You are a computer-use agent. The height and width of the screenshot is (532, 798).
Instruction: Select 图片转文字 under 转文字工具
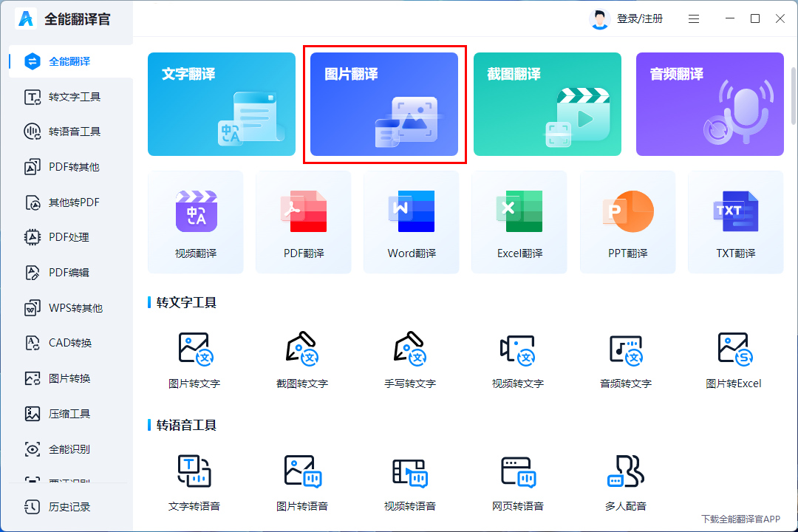tap(195, 360)
